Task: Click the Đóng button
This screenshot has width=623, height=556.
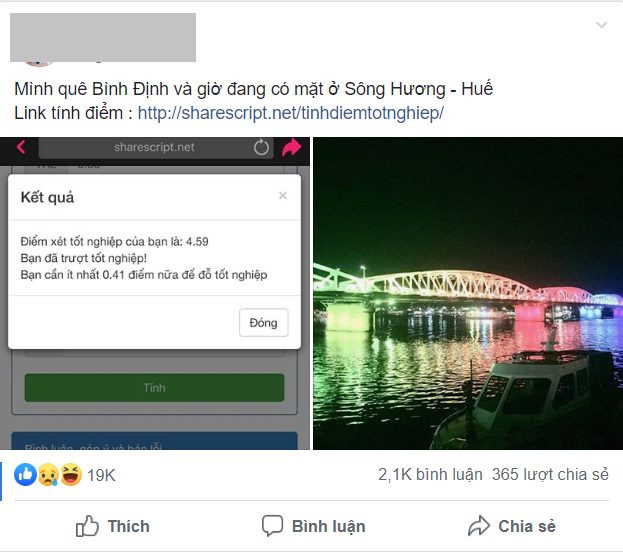Action: coord(263,323)
